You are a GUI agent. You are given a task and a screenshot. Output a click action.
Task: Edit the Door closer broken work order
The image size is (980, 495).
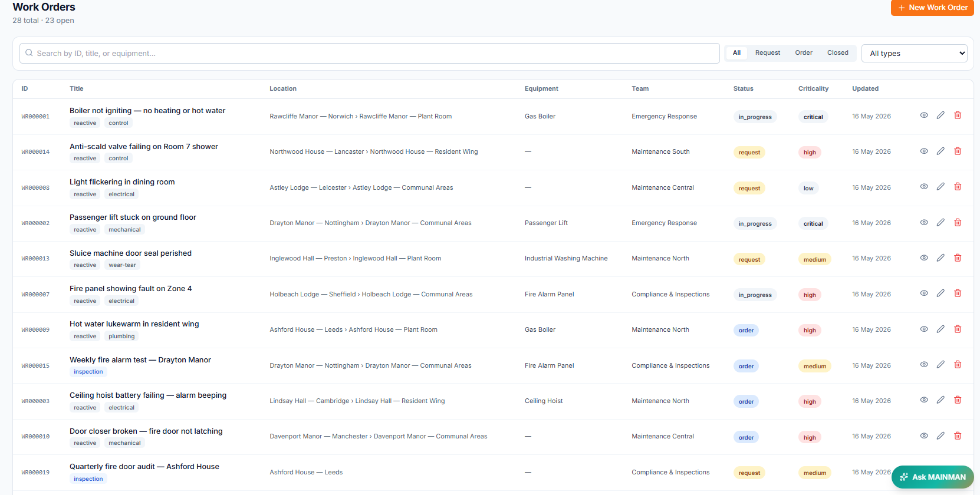[x=940, y=436]
